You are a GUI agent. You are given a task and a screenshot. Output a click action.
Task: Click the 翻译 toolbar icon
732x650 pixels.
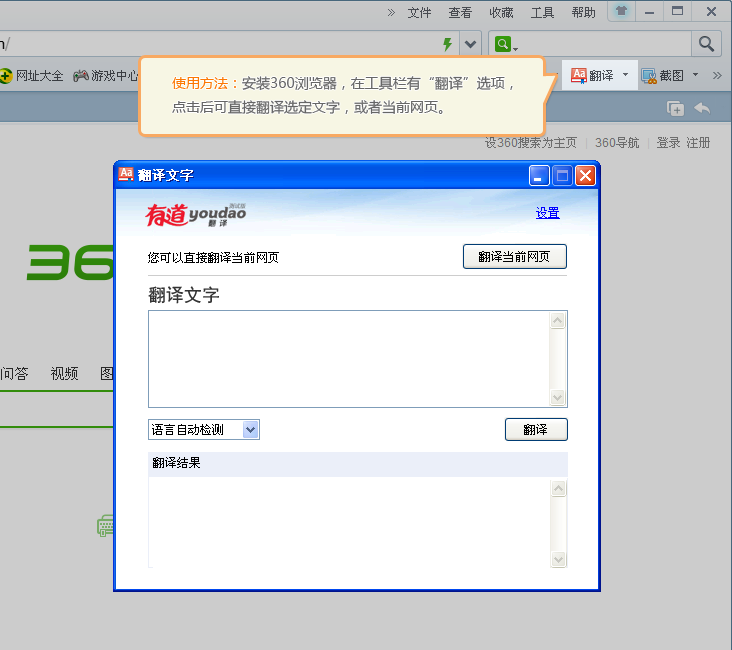click(x=580, y=75)
